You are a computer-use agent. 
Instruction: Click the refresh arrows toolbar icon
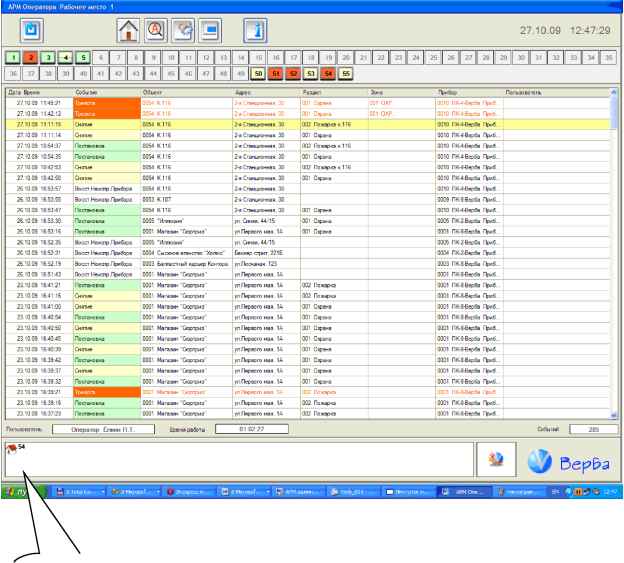click(x=183, y=30)
